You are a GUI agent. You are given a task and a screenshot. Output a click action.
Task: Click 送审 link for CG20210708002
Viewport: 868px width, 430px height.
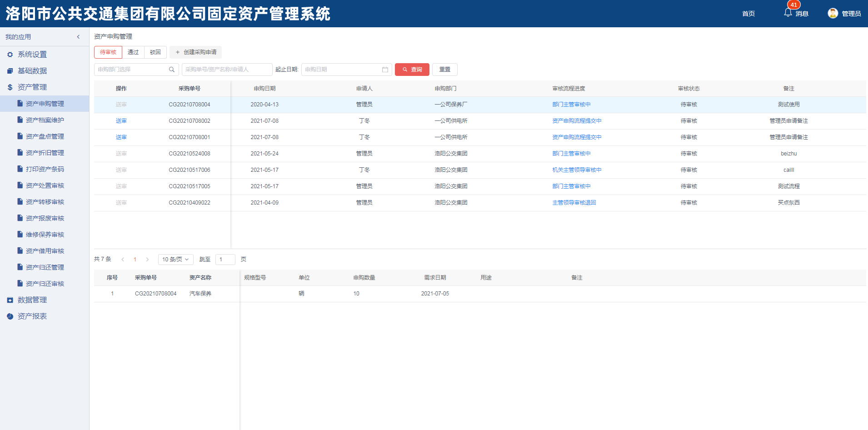click(x=121, y=121)
